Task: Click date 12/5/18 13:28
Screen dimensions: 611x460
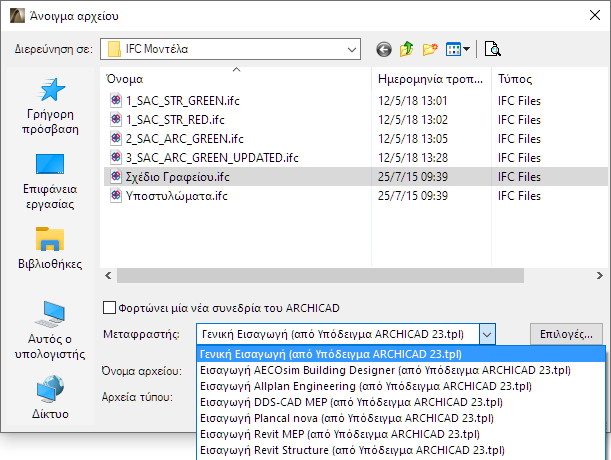Action: 413,157
